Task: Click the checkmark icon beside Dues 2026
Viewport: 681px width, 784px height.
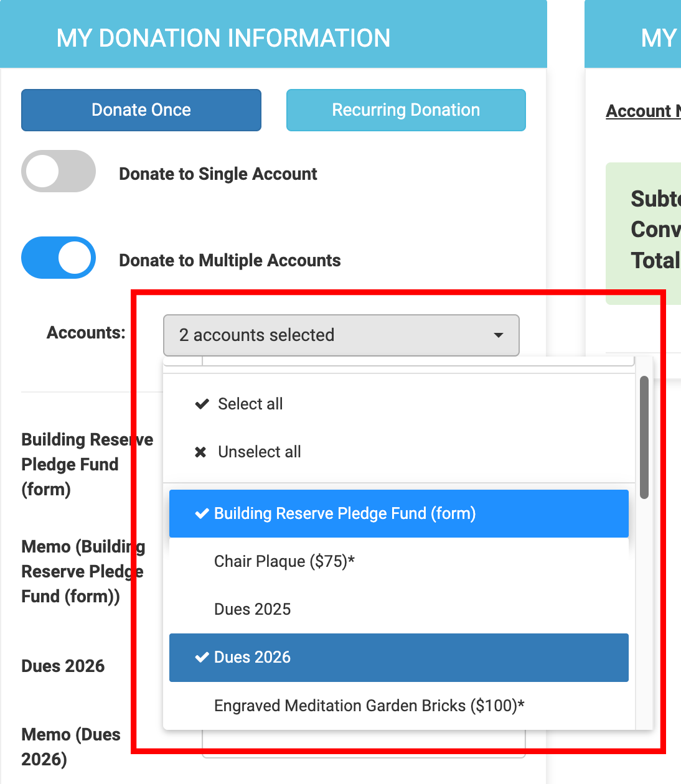Action: (x=202, y=658)
